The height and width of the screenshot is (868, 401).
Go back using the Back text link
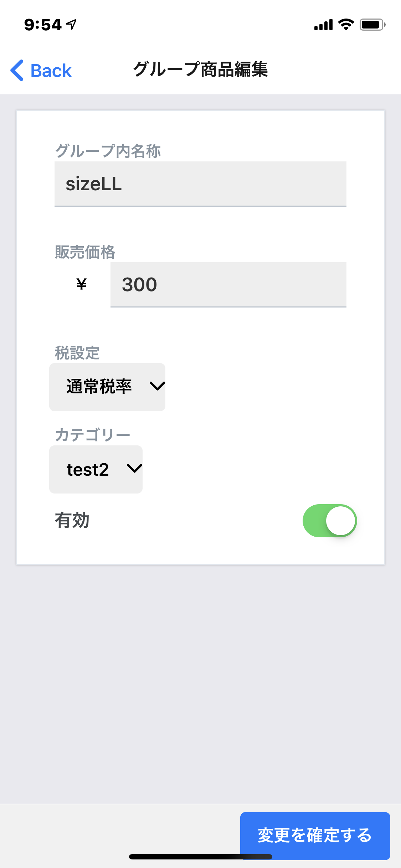[51, 71]
